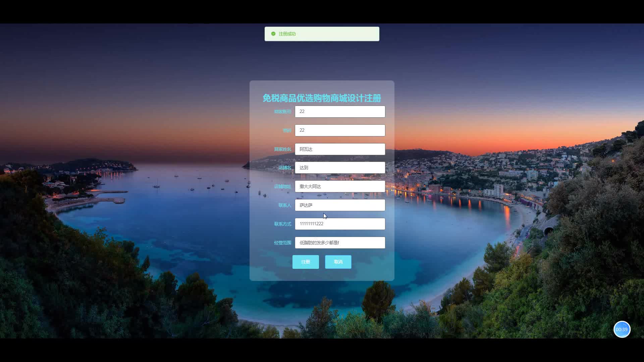
Task: Click the 注册成功 notification message text
Action: [287, 34]
